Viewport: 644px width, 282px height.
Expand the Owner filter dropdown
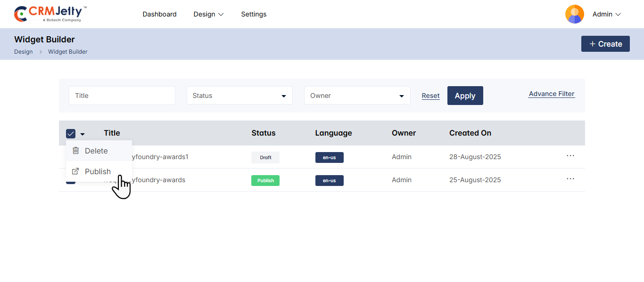pos(357,96)
